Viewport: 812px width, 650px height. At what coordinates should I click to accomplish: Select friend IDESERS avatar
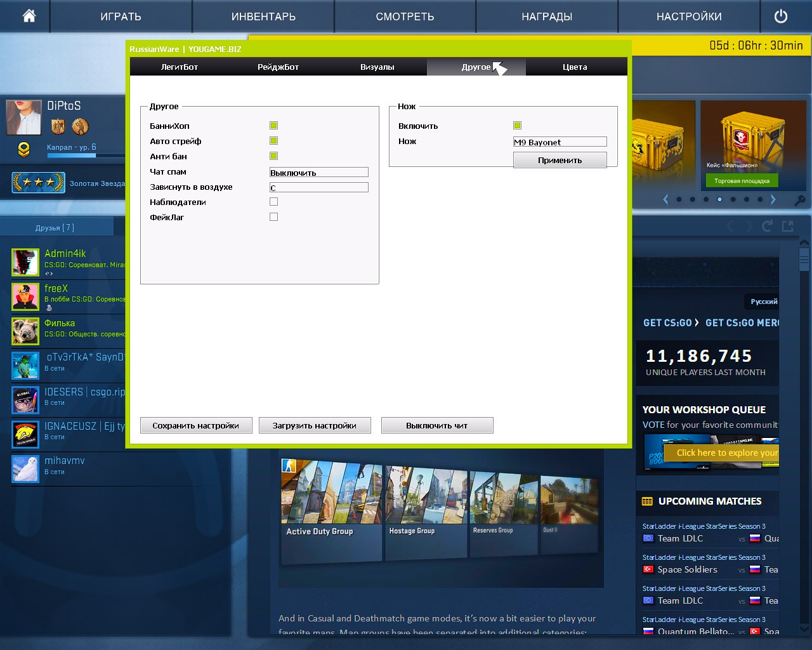25,400
